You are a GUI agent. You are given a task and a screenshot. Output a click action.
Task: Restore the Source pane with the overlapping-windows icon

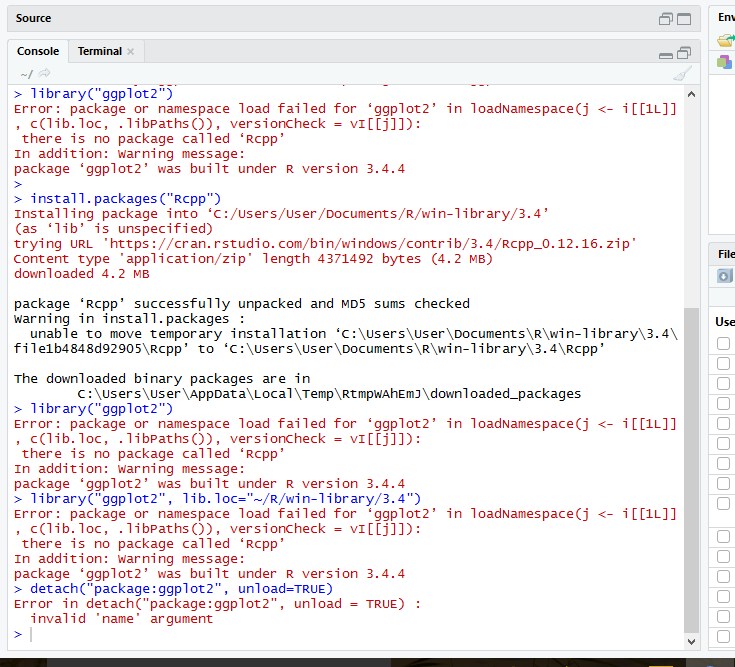(666, 19)
